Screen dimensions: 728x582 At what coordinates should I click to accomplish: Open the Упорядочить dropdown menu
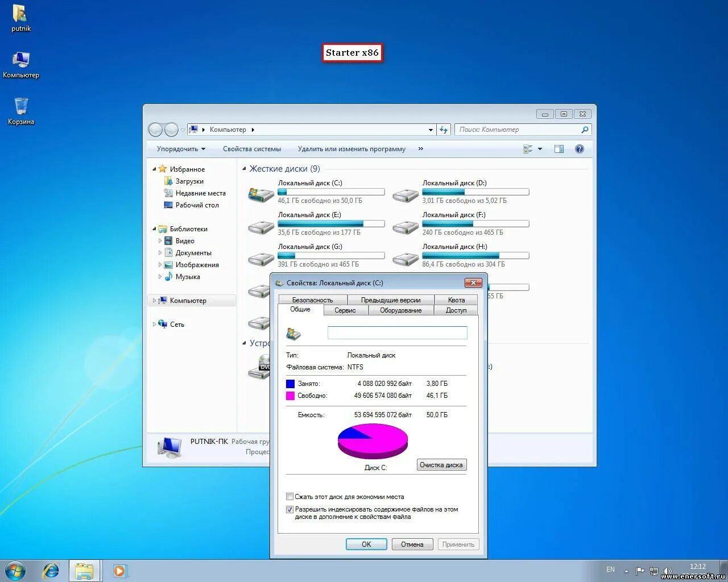pyautogui.click(x=181, y=149)
